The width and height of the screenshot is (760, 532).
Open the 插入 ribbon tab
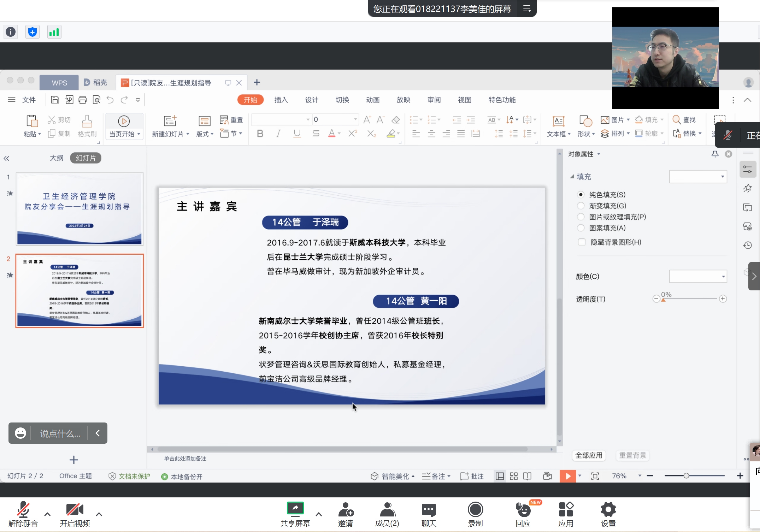tap(281, 100)
